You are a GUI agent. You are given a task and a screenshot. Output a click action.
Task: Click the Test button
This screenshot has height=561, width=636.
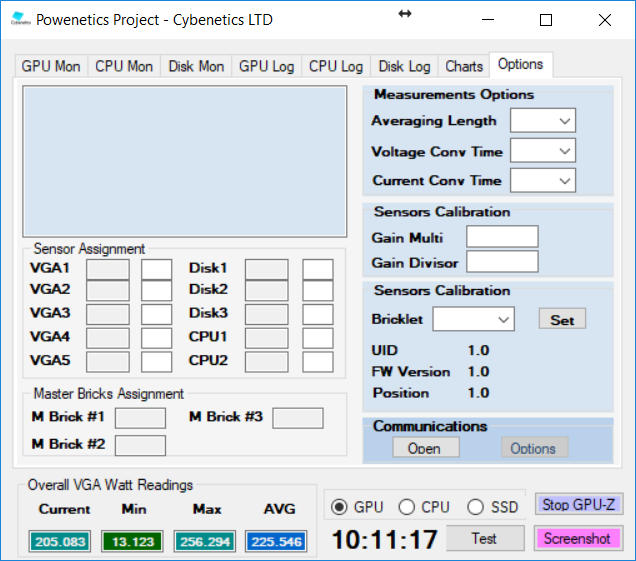[x=485, y=538]
